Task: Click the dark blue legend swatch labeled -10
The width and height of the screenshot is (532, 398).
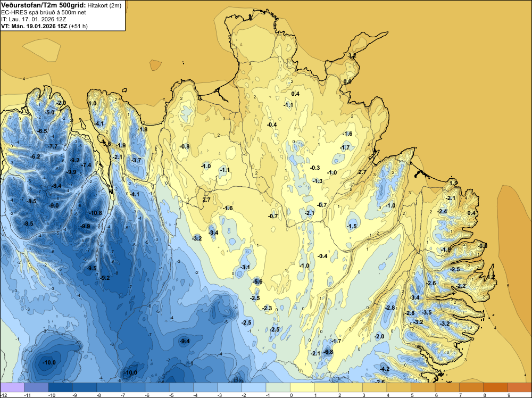Action: [61, 387]
